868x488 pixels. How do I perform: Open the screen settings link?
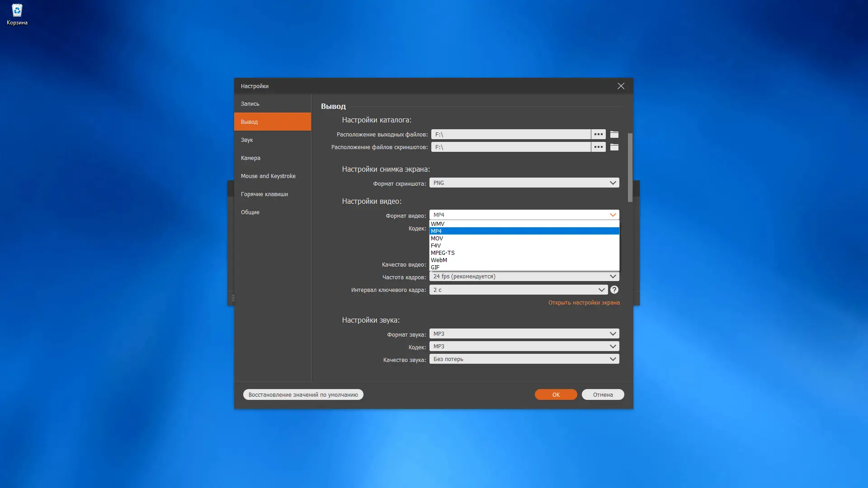584,303
